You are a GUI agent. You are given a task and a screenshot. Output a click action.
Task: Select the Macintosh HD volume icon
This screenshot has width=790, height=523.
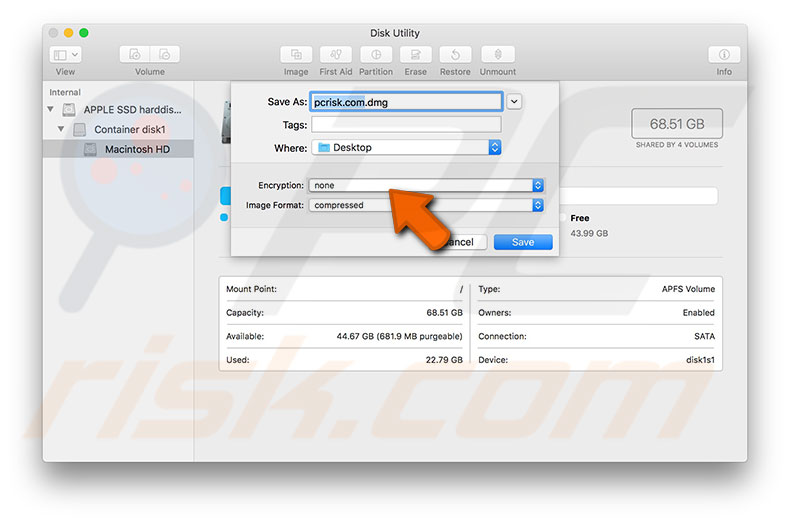point(90,149)
